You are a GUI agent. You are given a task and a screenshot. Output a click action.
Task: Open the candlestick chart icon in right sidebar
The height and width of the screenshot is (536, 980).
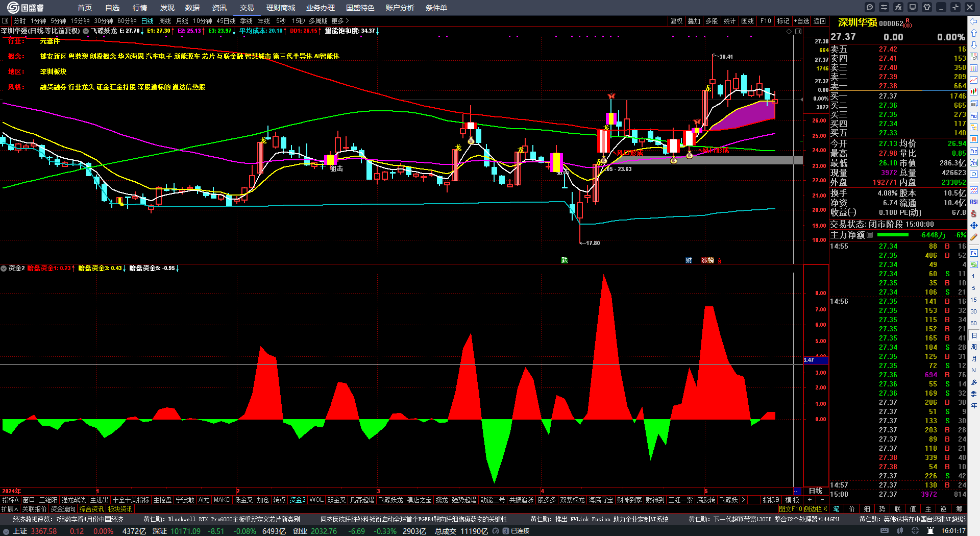click(974, 92)
